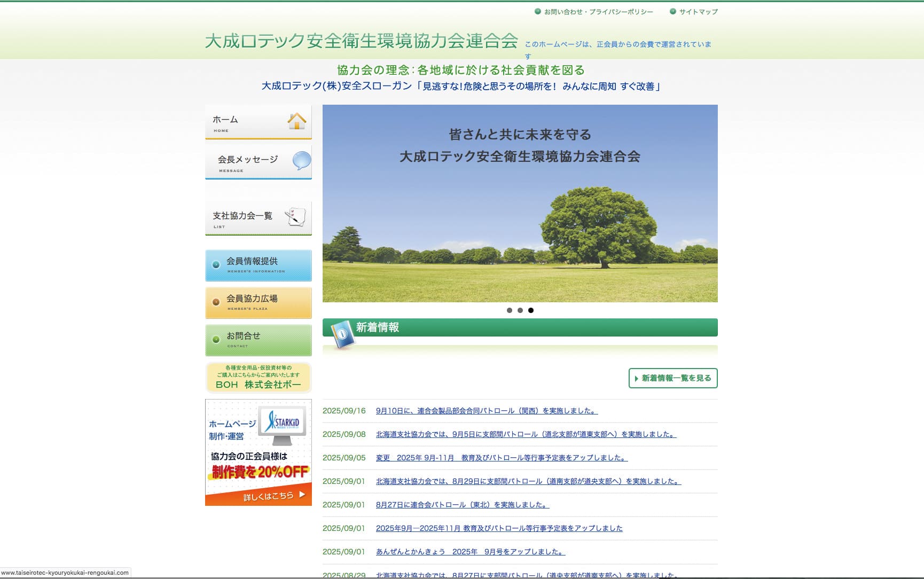The width and height of the screenshot is (924, 579).
Task: Click 制作費を20%OFF promotional text
Action: [260, 472]
